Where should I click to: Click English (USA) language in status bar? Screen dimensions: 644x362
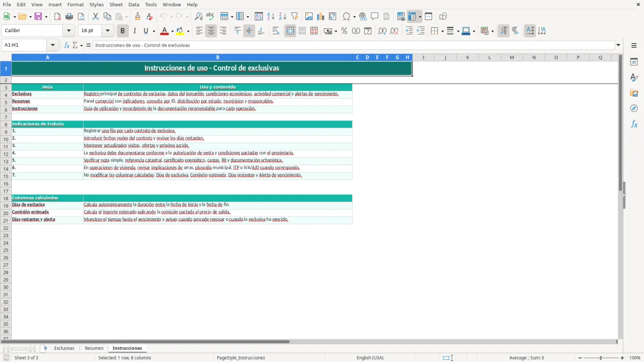coord(370,358)
